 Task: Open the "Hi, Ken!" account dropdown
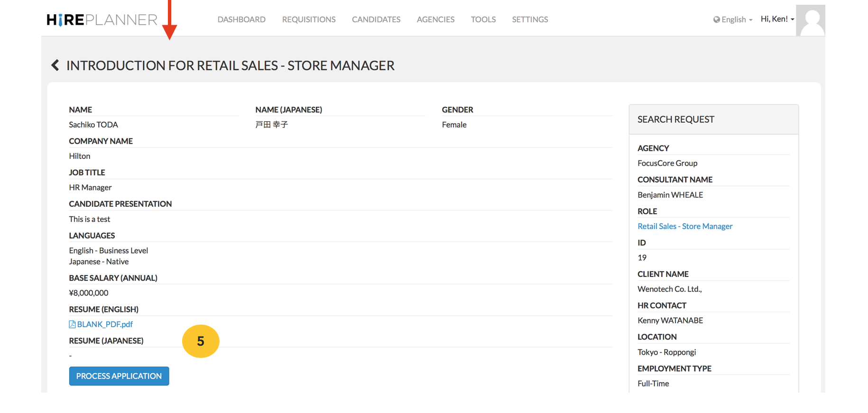click(777, 19)
